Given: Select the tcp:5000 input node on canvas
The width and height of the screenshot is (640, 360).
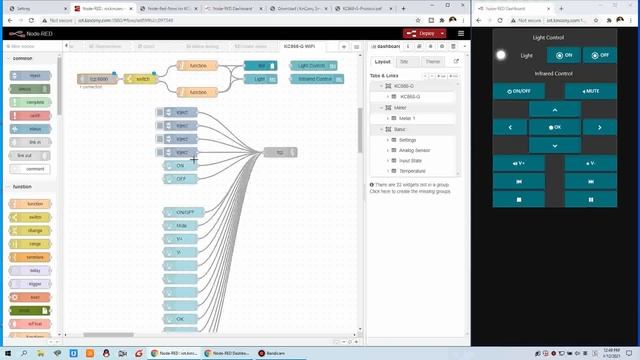Looking at the screenshot, I should pyautogui.click(x=97, y=79).
